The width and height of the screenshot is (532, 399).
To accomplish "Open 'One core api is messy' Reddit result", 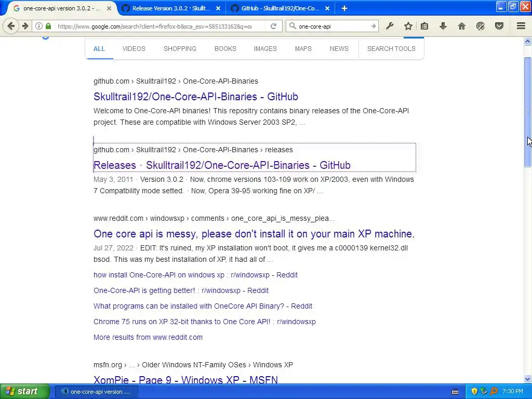I will click(x=254, y=234).
